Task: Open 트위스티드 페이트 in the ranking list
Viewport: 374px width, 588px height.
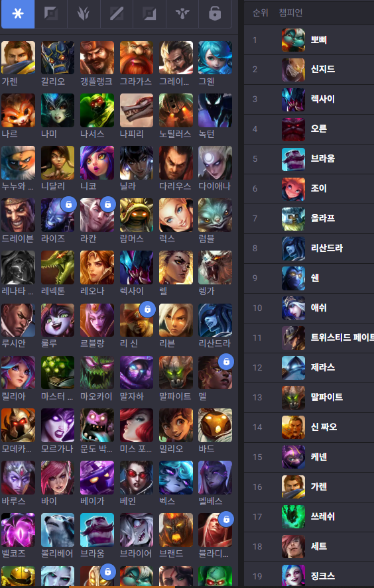Action: tap(309, 338)
